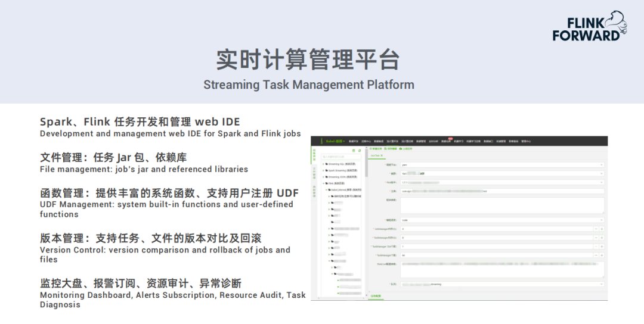The height and width of the screenshot is (324, 644).
Task: Click the table icon beside the refresh icon
Action: tap(354, 151)
